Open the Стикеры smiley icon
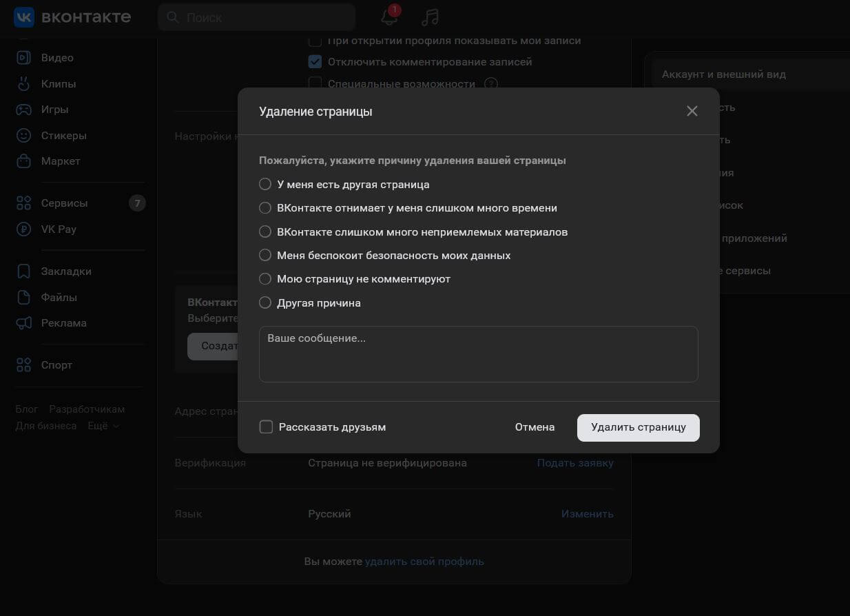 (24, 136)
